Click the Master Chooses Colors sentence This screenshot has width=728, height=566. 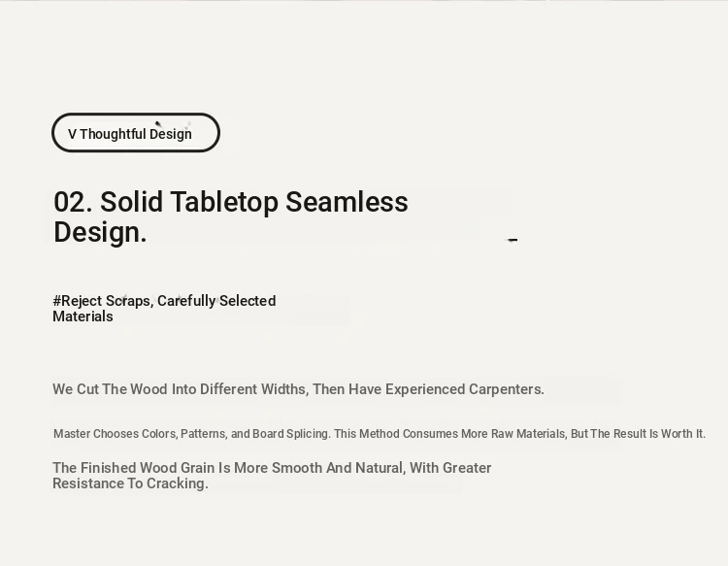click(x=380, y=434)
